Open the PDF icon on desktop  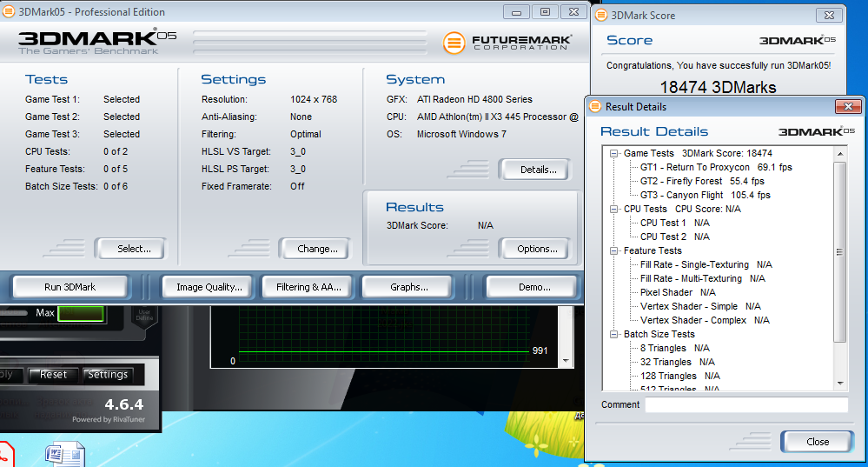(5, 454)
